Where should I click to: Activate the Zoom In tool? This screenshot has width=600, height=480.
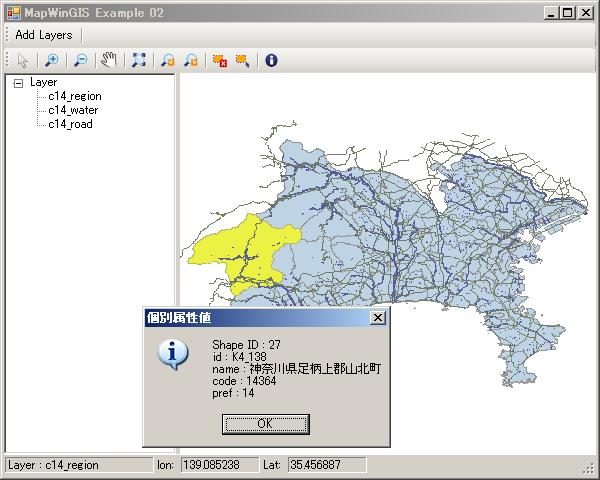click(x=52, y=60)
